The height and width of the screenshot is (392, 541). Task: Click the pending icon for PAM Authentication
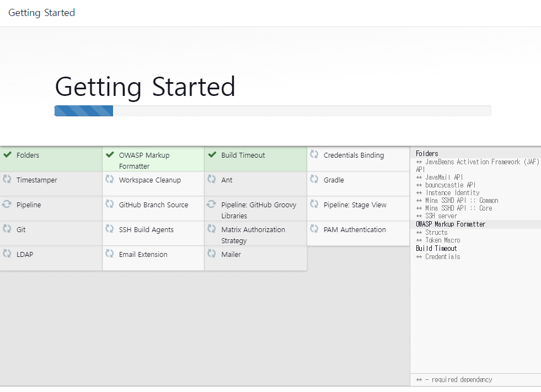tap(314, 229)
